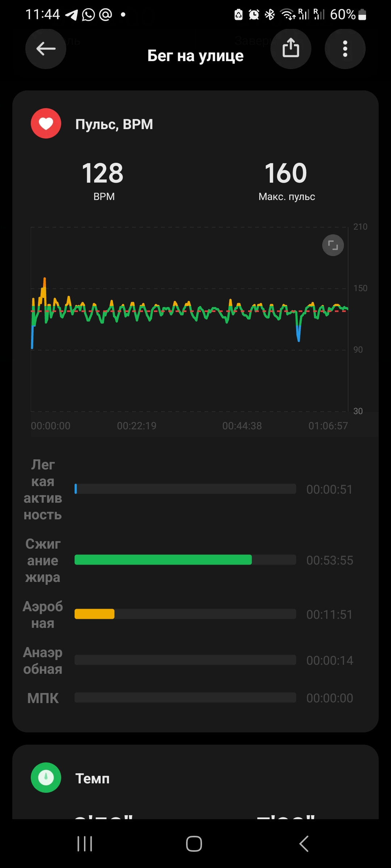Tap the red heart pulse icon

pos(46,123)
